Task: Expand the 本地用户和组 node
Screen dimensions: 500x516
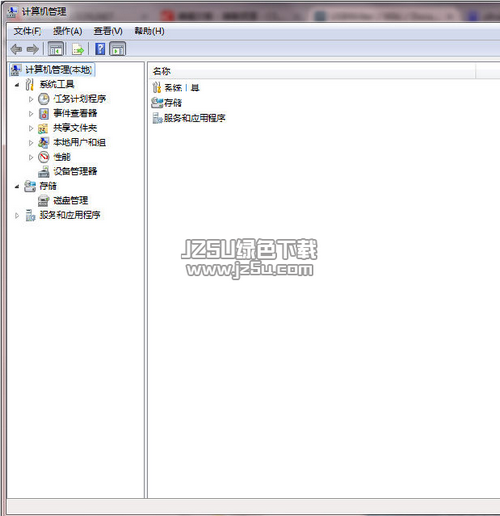Action: pos(31,143)
